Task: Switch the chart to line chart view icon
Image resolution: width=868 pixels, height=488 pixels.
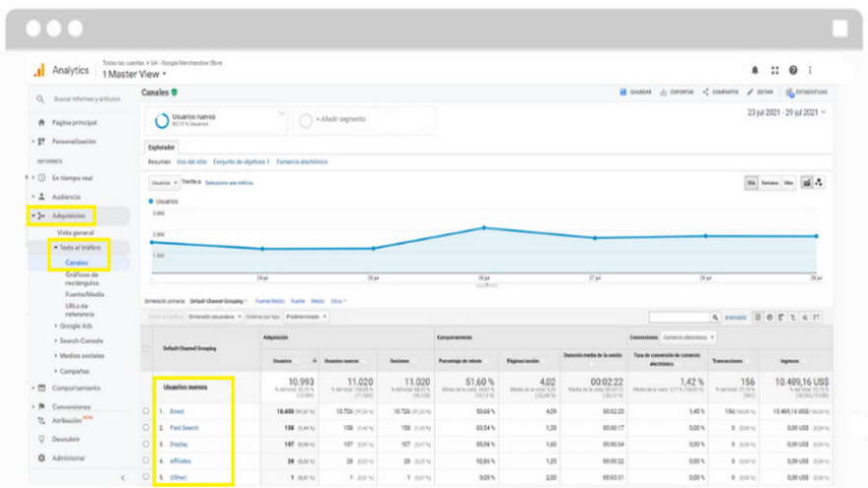Action: pos(807,182)
